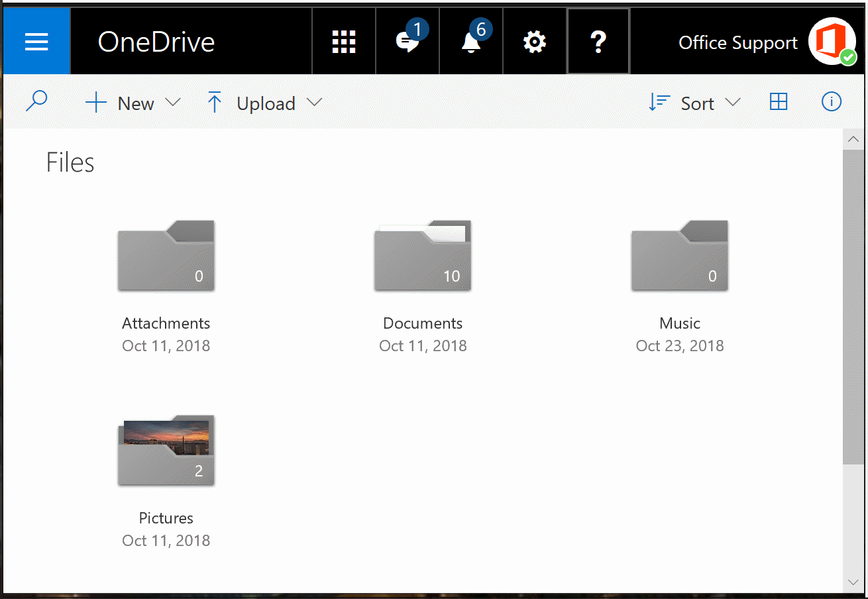This screenshot has height=599, width=868.
Task: Click the Files heading
Action: (70, 162)
